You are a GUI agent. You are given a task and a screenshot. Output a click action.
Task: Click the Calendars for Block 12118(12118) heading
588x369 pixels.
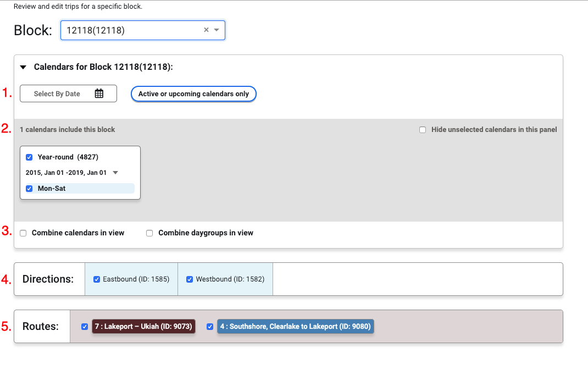click(x=103, y=67)
